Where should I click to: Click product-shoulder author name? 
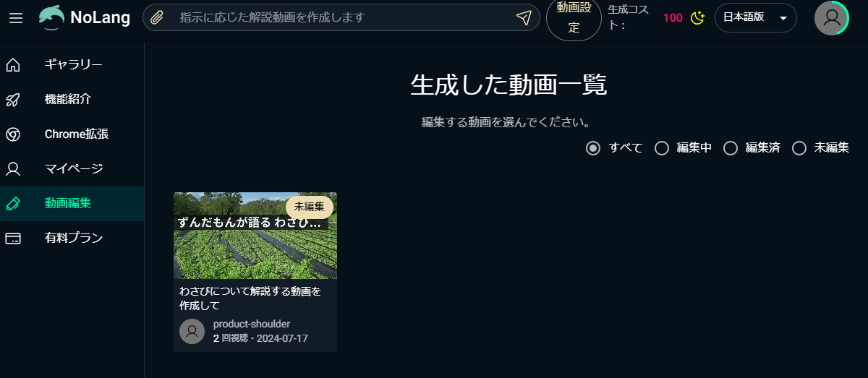252,325
